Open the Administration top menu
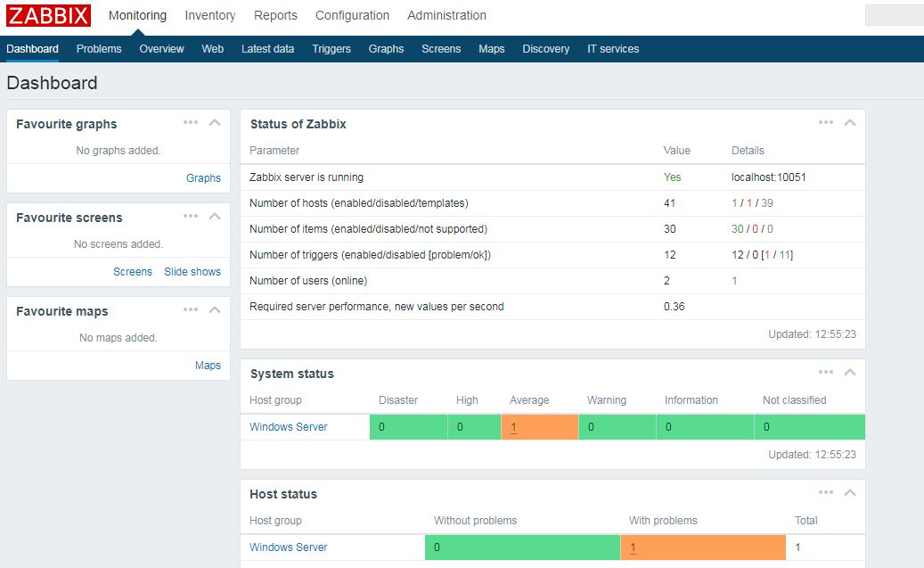The width and height of the screenshot is (924, 568). (x=446, y=15)
